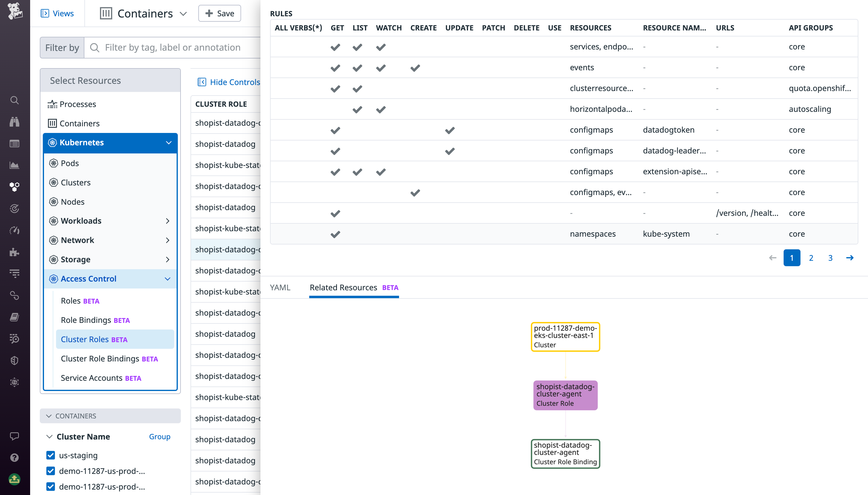Select the Infrastructure hexagons icon
The height and width of the screenshot is (495, 868).
(x=14, y=187)
